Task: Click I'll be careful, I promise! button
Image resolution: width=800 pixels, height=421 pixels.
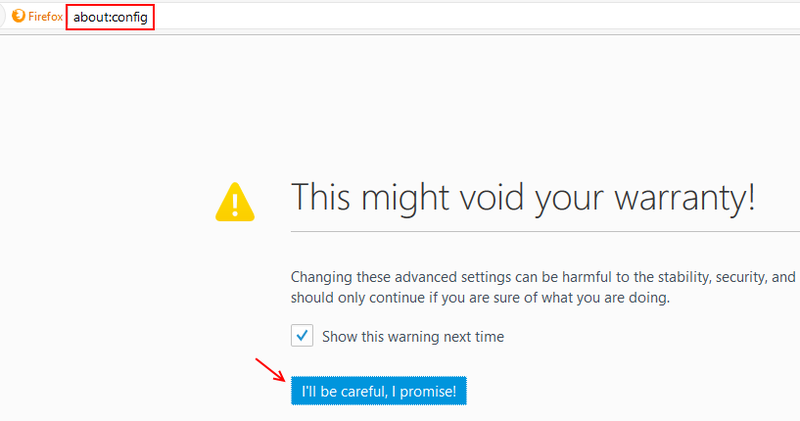Action: coord(379,391)
